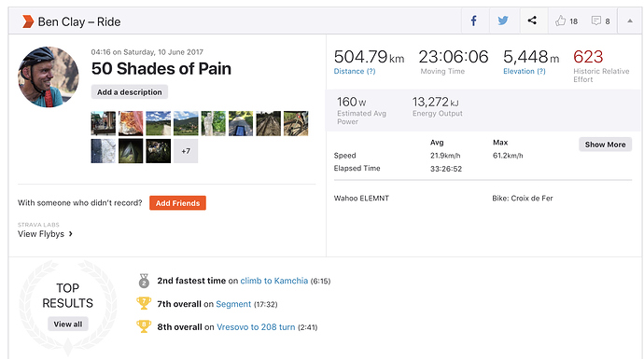This screenshot has width=644, height=359.
Task: Open comments via speech bubble icon
Action: tap(596, 21)
